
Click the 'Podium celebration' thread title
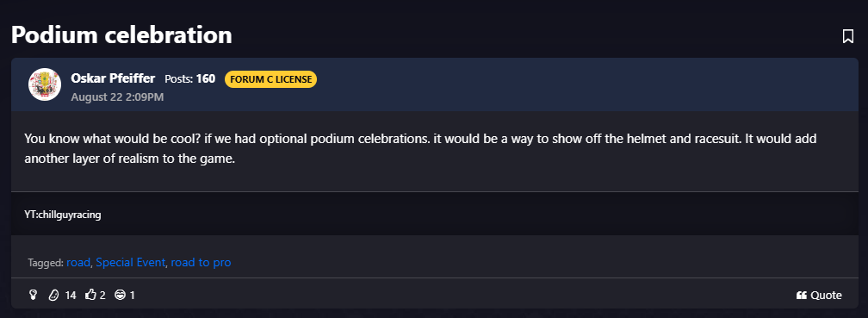point(121,34)
